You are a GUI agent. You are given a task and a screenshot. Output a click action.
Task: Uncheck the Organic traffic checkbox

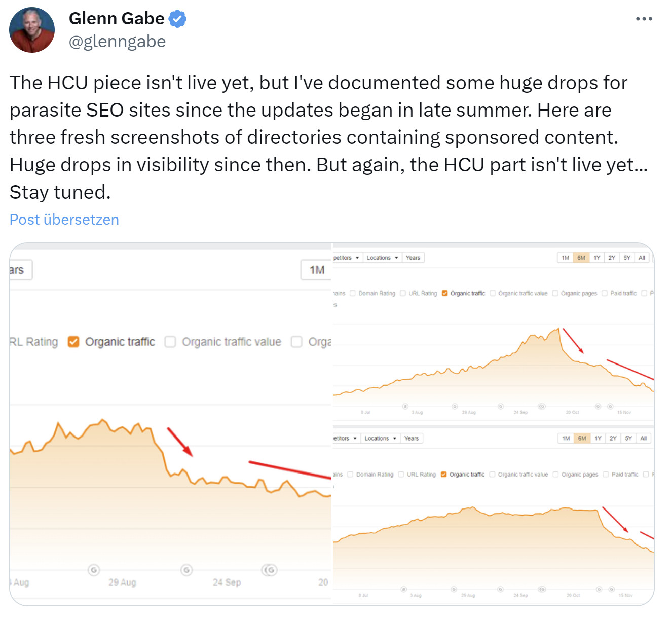tap(73, 341)
